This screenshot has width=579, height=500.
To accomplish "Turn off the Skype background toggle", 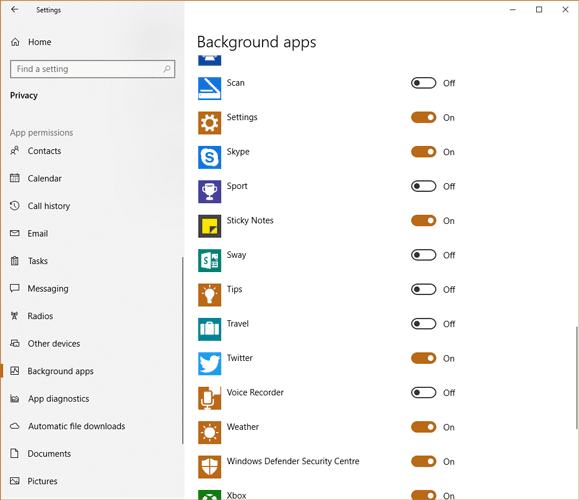I will tap(424, 152).
